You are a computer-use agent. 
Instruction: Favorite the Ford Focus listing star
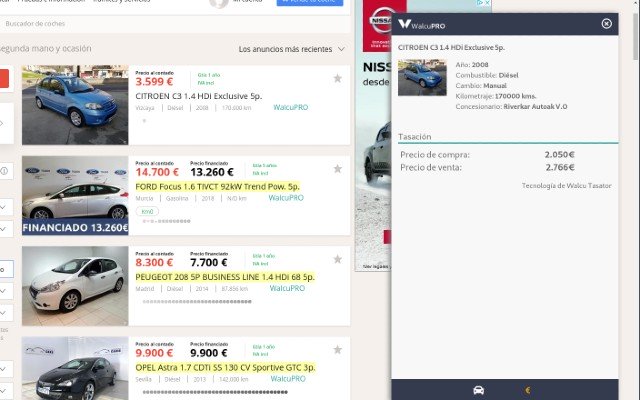338,169
